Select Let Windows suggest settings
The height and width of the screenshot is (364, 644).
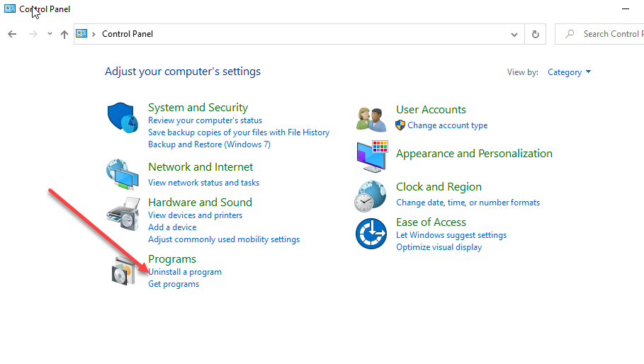coord(451,235)
